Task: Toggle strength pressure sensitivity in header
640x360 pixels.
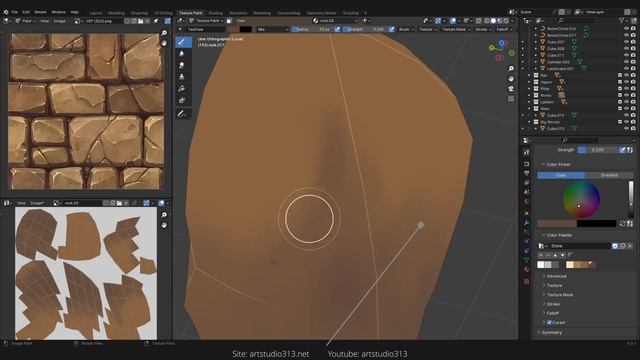Action: pyautogui.click(x=391, y=29)
